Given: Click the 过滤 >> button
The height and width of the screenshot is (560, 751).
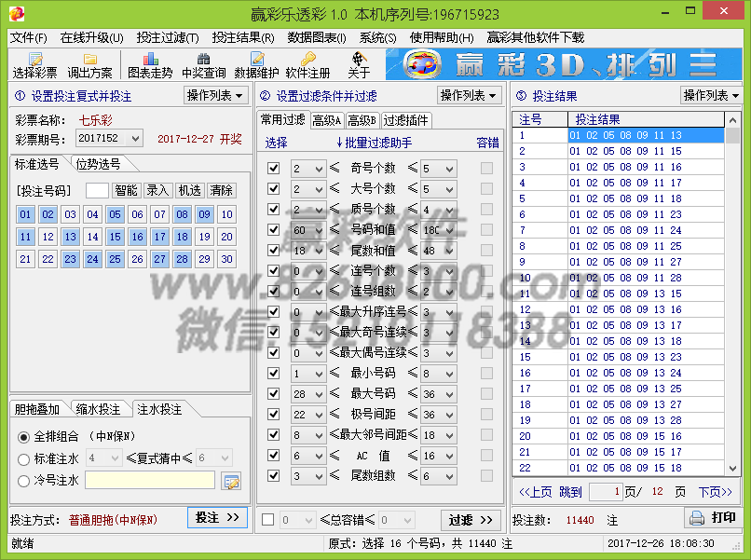Looking at the screenshot, I should point(471,520).
